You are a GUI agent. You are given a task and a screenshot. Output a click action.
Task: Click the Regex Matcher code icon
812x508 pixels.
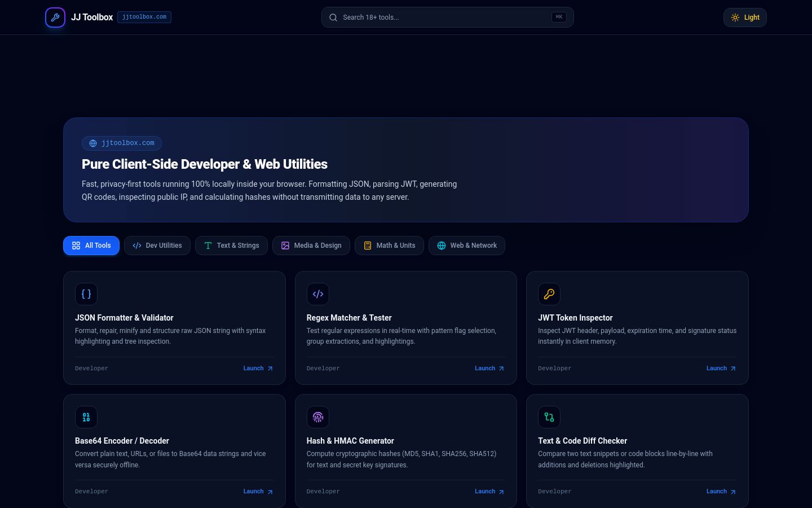tap(318, 294)
